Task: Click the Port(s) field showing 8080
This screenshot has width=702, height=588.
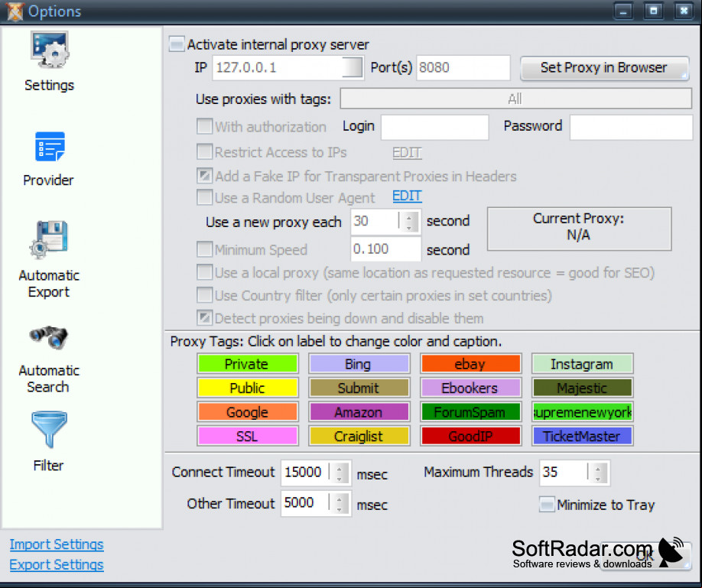Action: point(463,67)
